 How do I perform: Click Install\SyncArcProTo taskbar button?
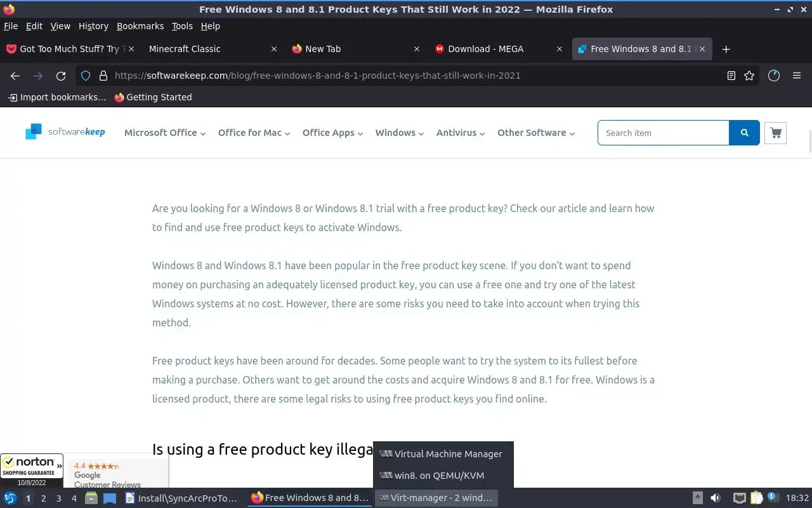coord(182,498)
